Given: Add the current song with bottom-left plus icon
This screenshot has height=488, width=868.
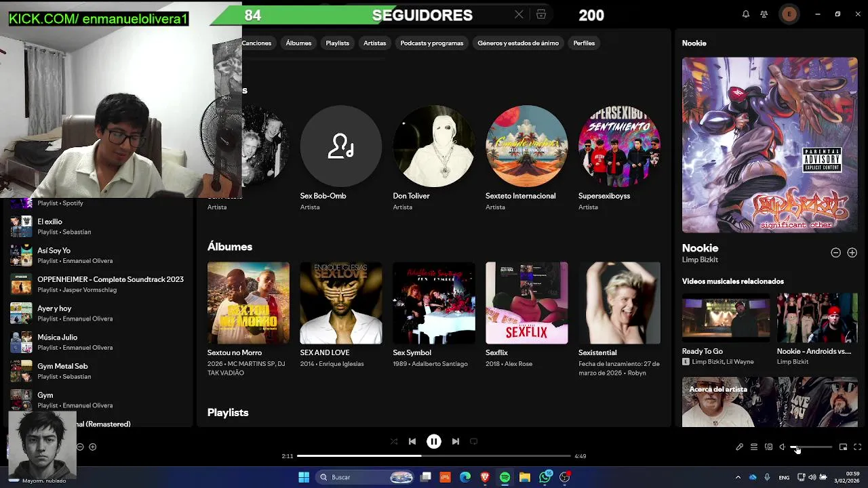Looking at the screenshot, I should coord(93,447).
